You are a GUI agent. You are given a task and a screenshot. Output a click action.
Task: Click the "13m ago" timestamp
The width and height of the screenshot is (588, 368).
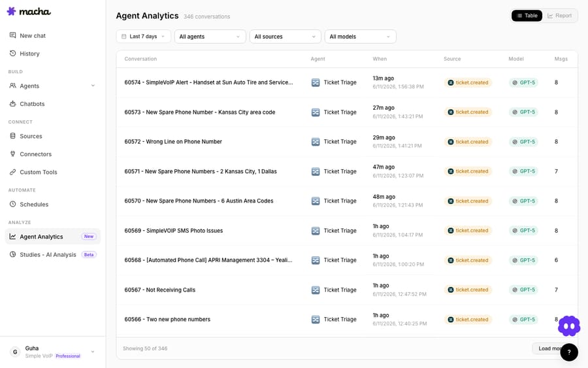pos(384,78)
